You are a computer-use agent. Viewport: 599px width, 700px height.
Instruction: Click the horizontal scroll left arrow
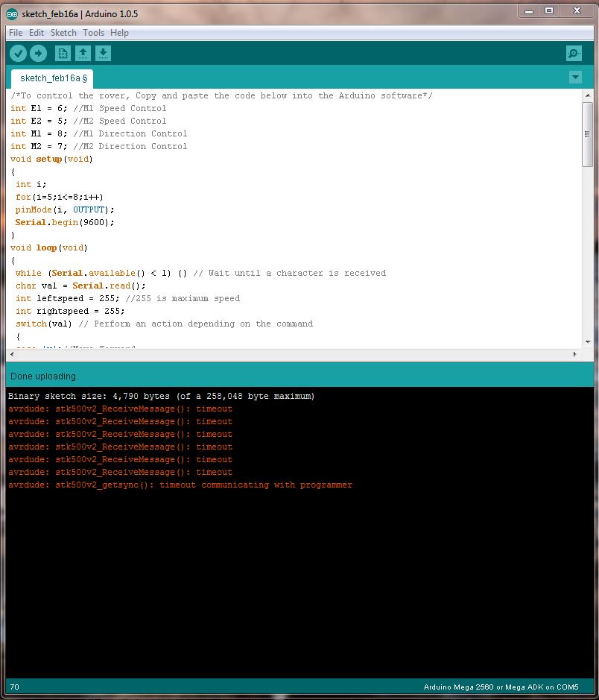click(x=12, y=354)
